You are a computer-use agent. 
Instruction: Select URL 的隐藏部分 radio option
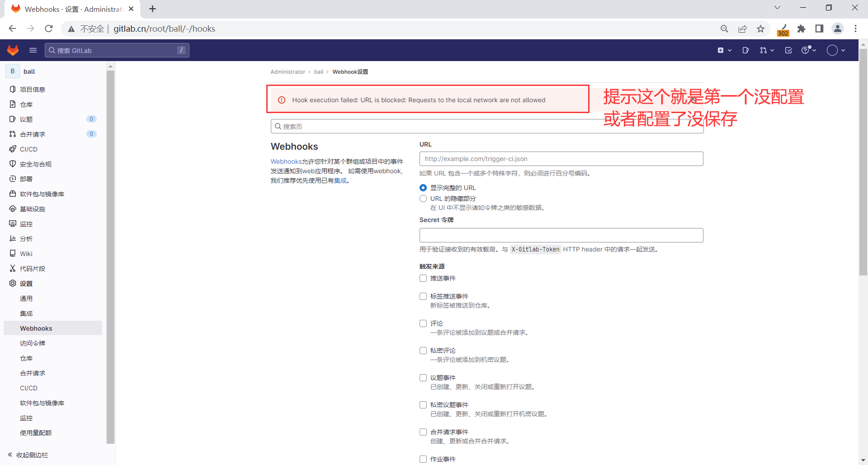(x=423, y=199)
